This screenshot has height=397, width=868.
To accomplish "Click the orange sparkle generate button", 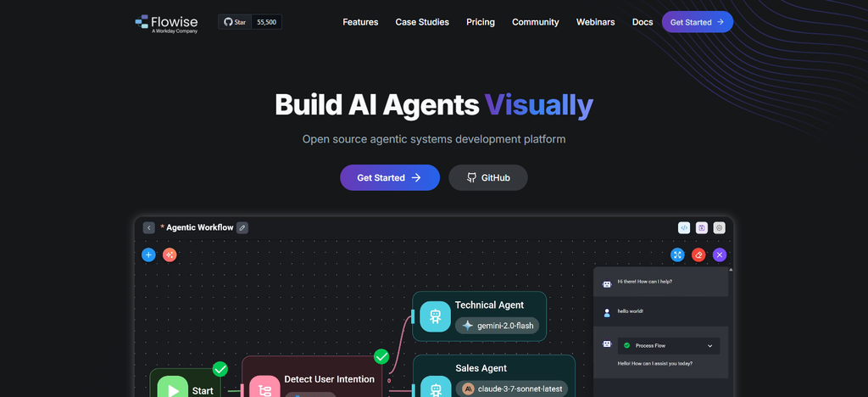I will pos(170,254).
